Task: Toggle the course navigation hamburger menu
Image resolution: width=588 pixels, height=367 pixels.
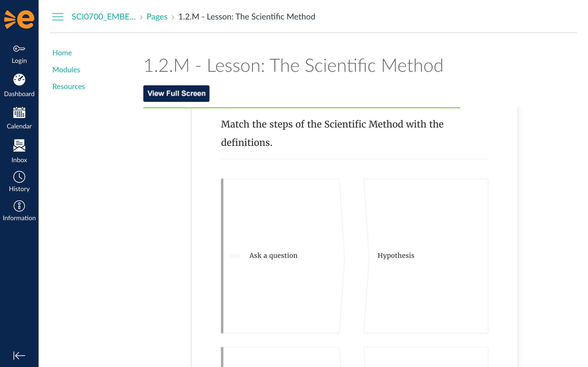Action: (58, 17)
